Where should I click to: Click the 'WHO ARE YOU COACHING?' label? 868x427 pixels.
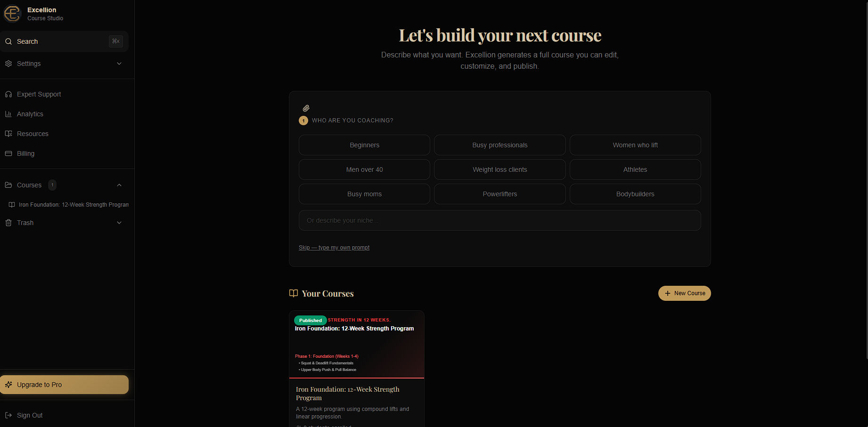pos(352,121)
